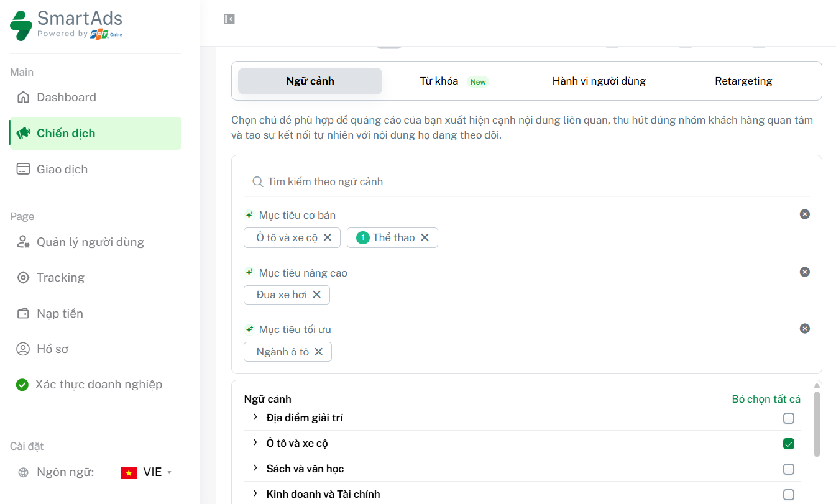Clear the 'Mục tiêu nâng cao' group
Screen dimensions: 836x504
[x=804, y=272]
